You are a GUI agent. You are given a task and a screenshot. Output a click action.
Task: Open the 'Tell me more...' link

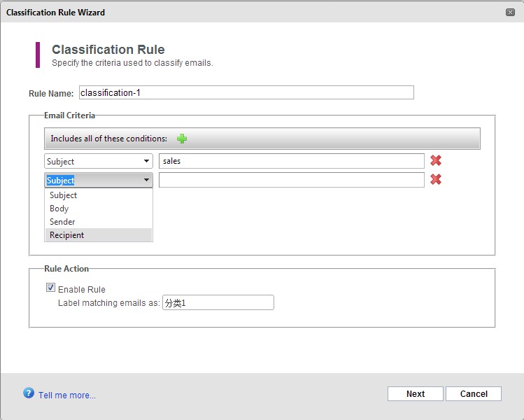pyautogui.click(x=67, y=395)
